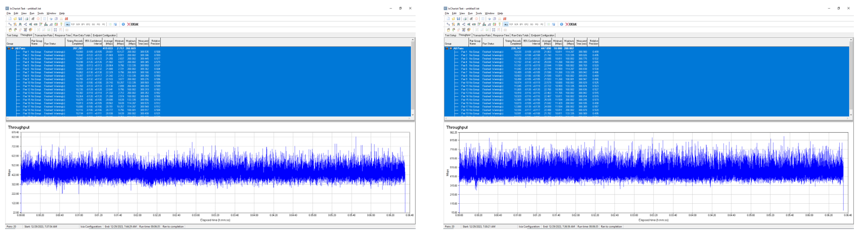Open the Edit menu in left window
This screenshot has width=868, height=234.
16,13
